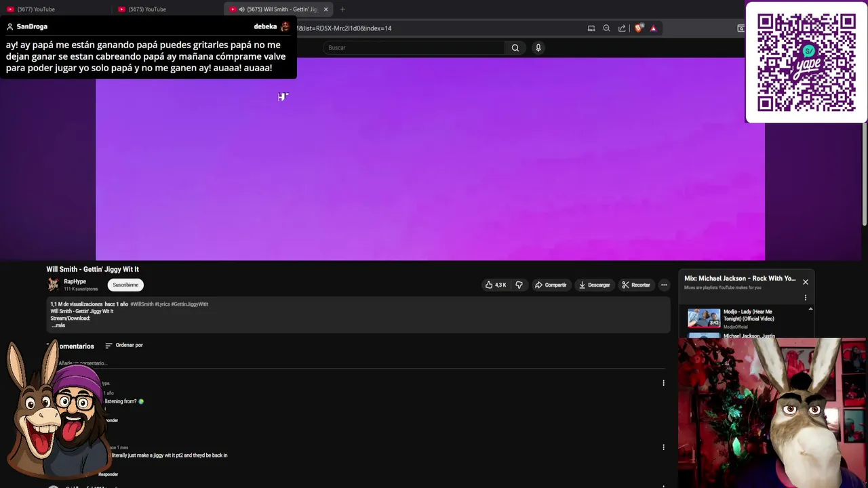The width and height of the screenshot is (868, 488).
Task: Click the address bar share icon
Action: 622,28
